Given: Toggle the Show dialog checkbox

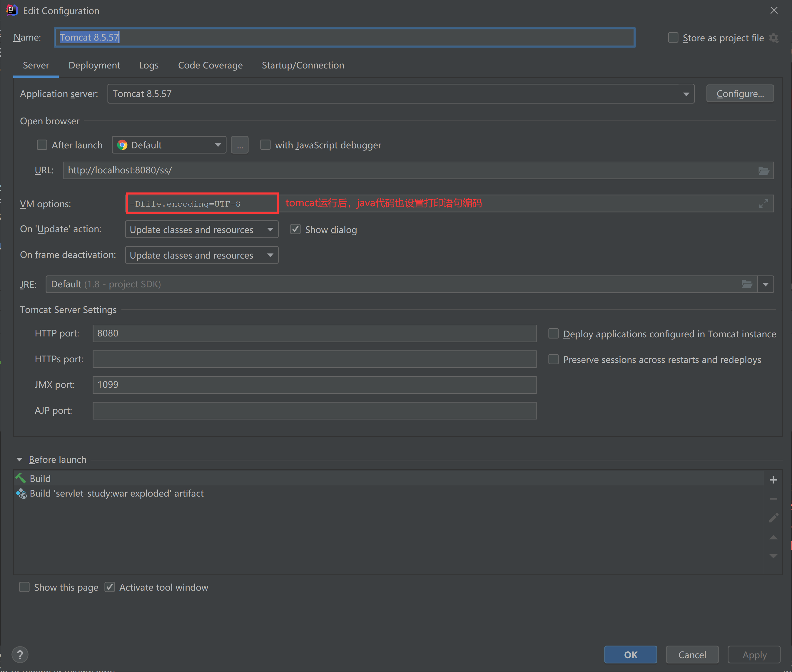Looking at the screenshot, I should (295, 229).
